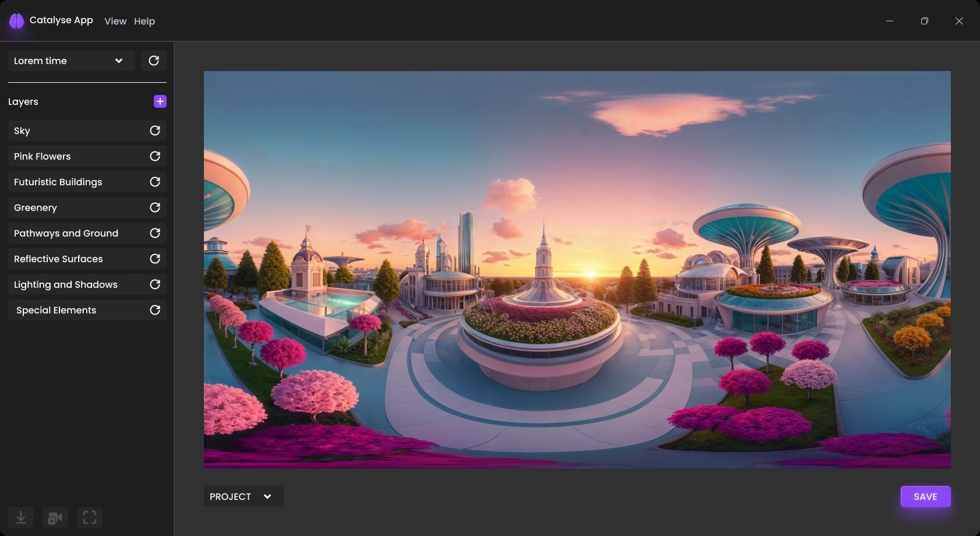Expand the Lorem time dropdown
This screenshot has width=980, height=536.
(72, 61)
